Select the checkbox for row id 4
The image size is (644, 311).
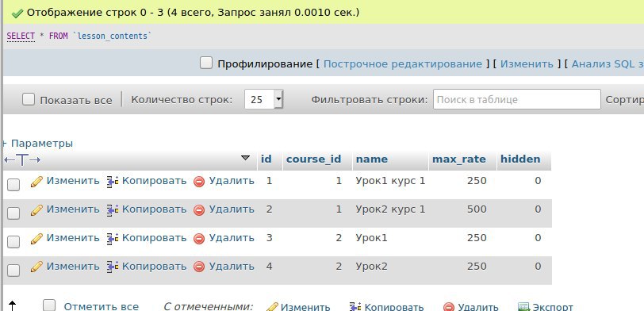13,271
